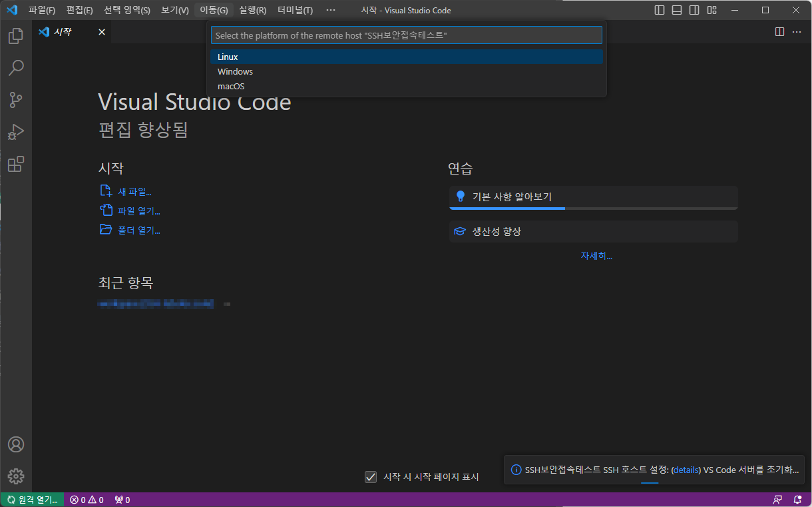Select Linux as remote host platform

tap(407, 57)
